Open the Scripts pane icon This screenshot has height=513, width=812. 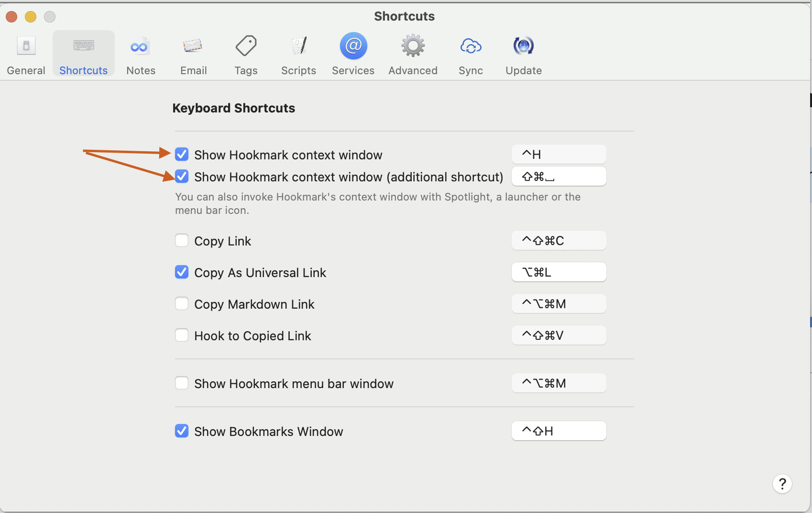point(298,46)
